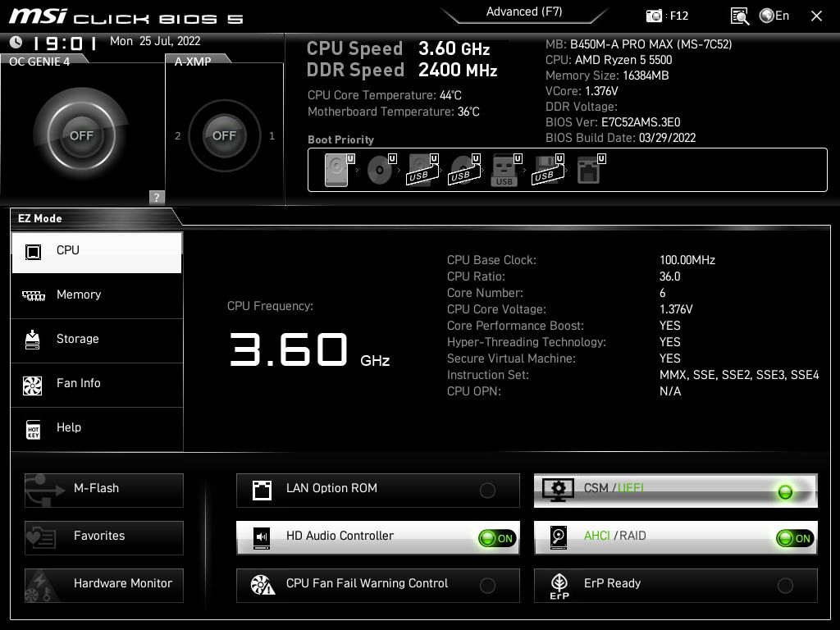Click the Fan Info fan icon

(x=33, y=386)
